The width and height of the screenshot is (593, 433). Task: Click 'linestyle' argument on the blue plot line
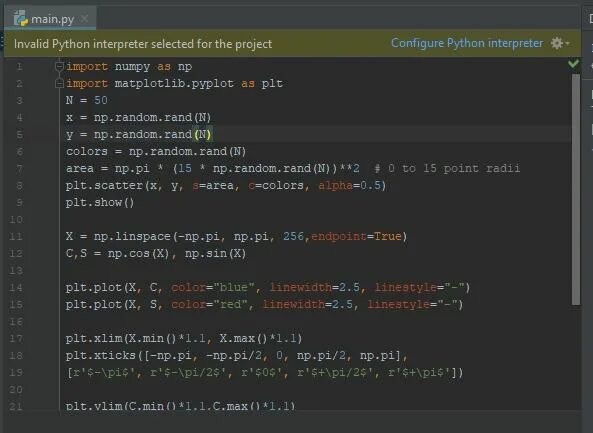(406, 287)
